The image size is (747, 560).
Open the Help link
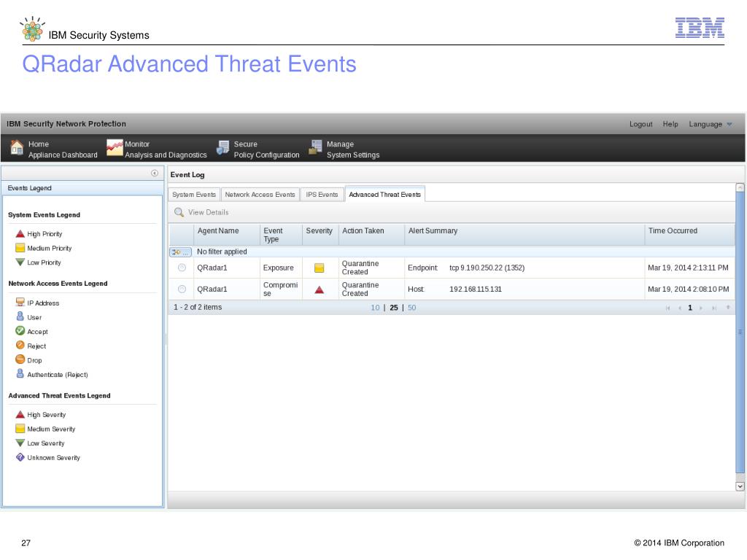coord(670,124)
